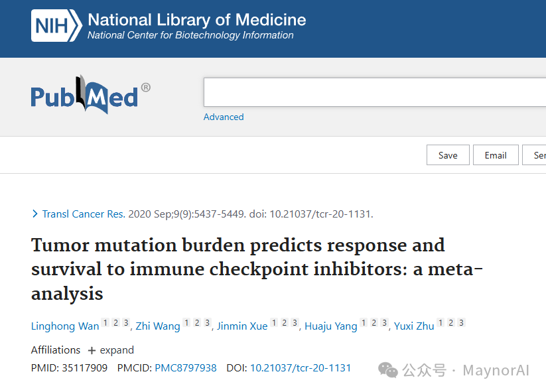Click inside the PubMed search field

375,92
